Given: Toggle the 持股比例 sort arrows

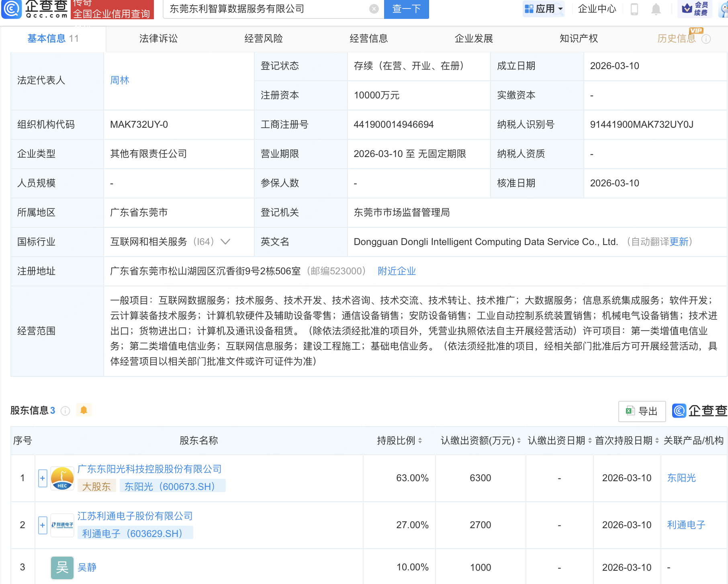Looking at the screenshot, I should click(x=420, y=440).
